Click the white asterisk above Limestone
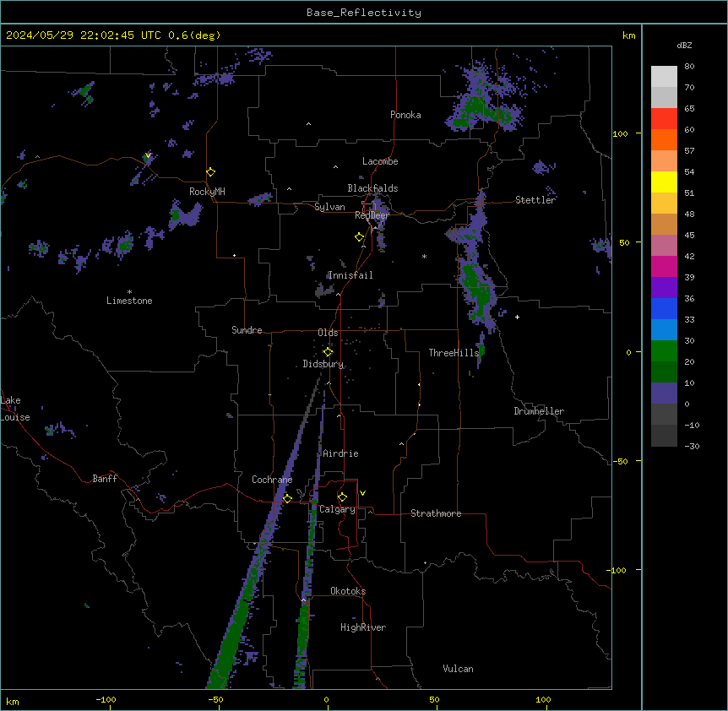 [x=129, y=292]
